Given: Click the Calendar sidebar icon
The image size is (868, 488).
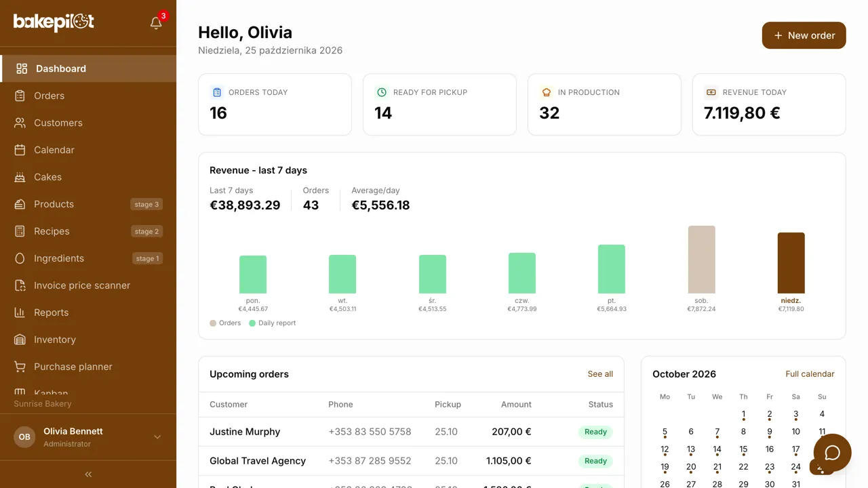Looking at the screenshot, I should point(20,150).
